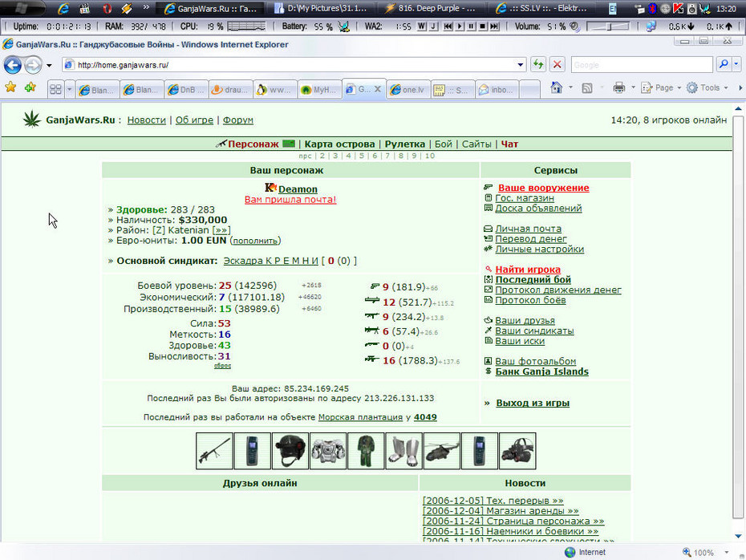Open Карта острова in the game menu
Screen dimensions: 746x560
click(339, 144)
